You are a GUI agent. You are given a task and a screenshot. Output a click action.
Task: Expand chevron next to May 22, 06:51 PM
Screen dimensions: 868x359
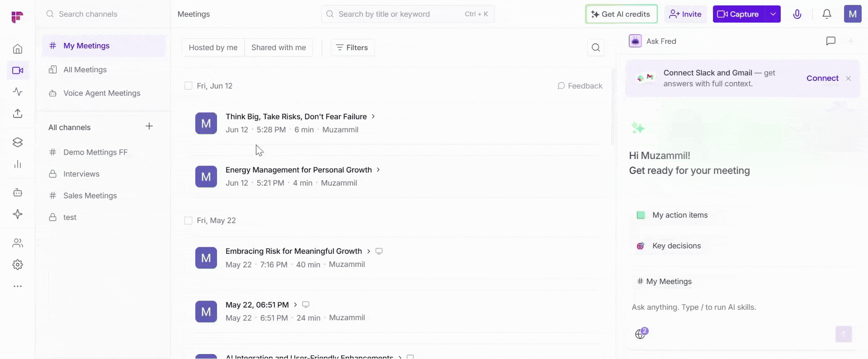(295, 305)
